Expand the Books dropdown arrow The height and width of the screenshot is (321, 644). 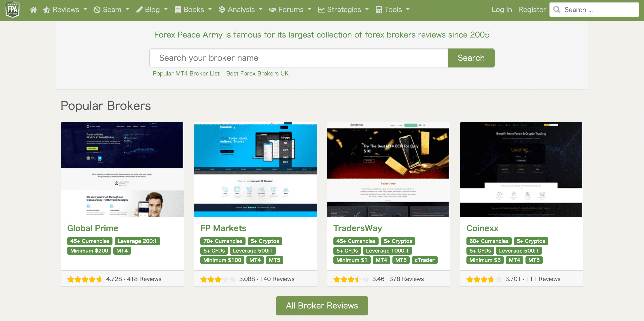(210, 9)
